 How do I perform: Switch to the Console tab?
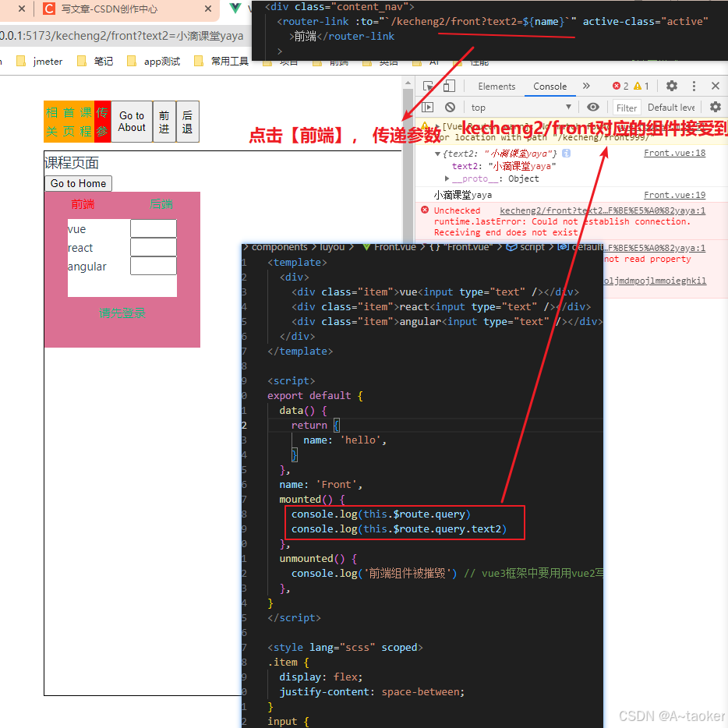coord(550,87)
